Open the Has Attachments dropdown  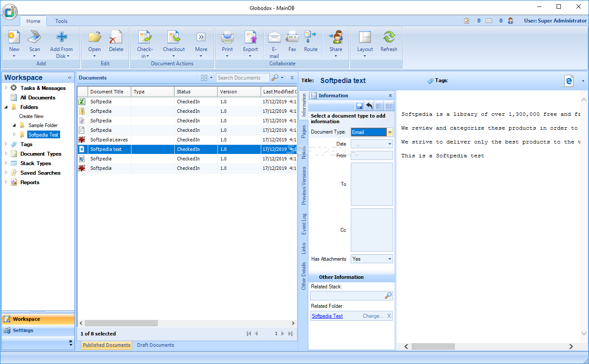(390, 259)
